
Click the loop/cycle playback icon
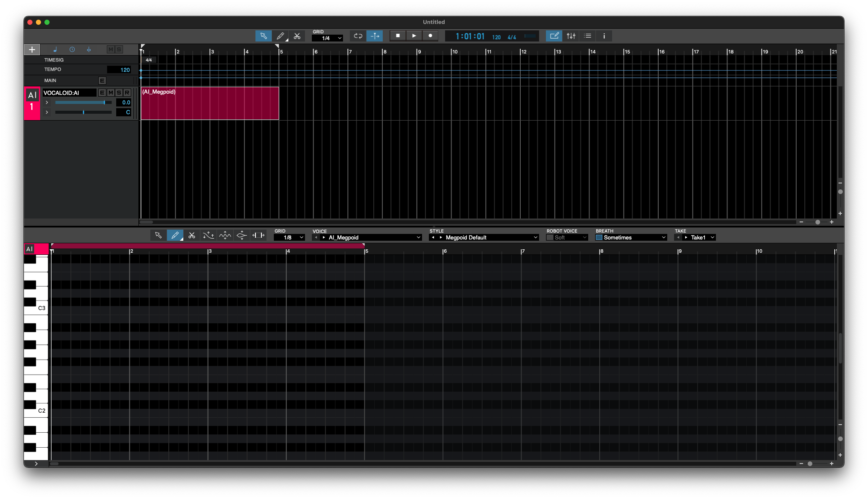pos(358,36)
